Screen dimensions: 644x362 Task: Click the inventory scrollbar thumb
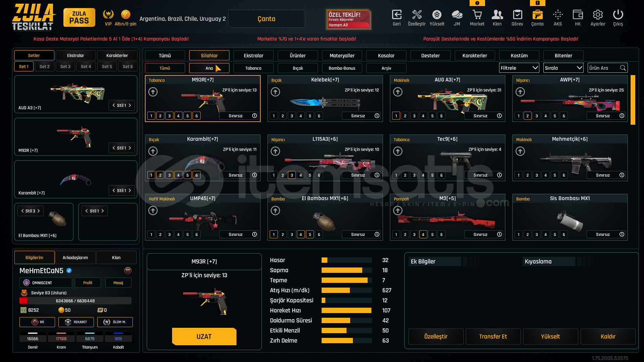[633, 100]
